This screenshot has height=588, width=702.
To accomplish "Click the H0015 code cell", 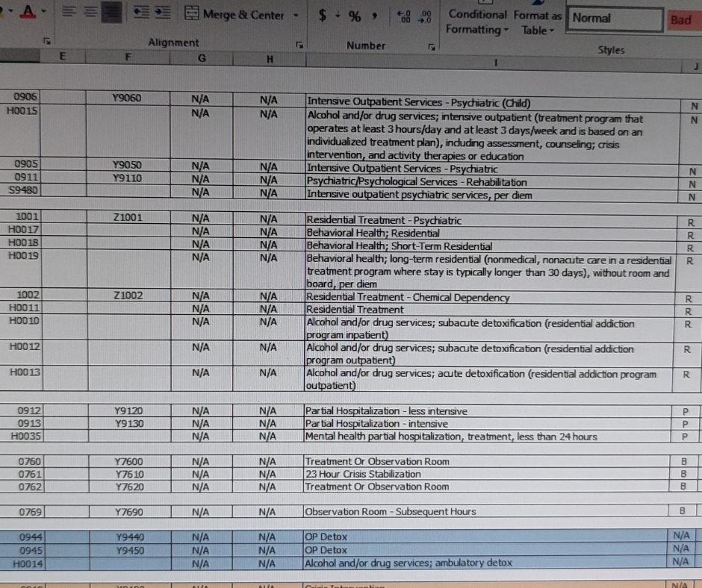I will click(x=20, y=130).
